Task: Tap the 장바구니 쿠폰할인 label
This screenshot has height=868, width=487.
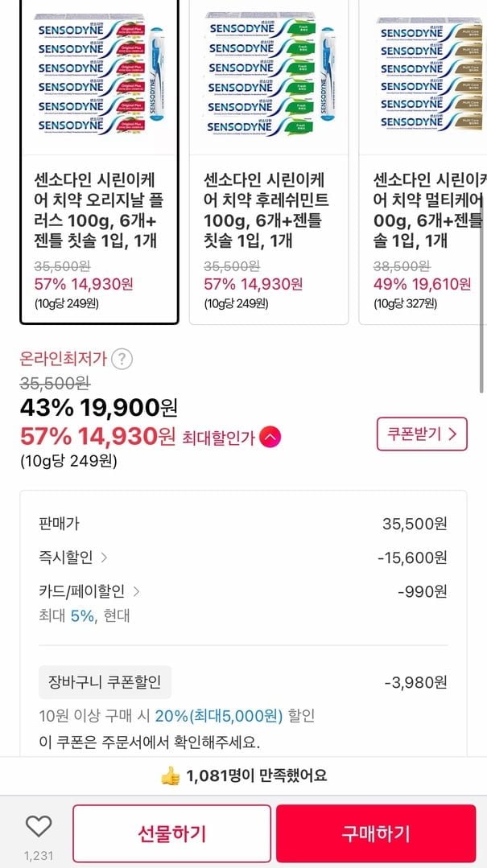Action: point(105,682)
